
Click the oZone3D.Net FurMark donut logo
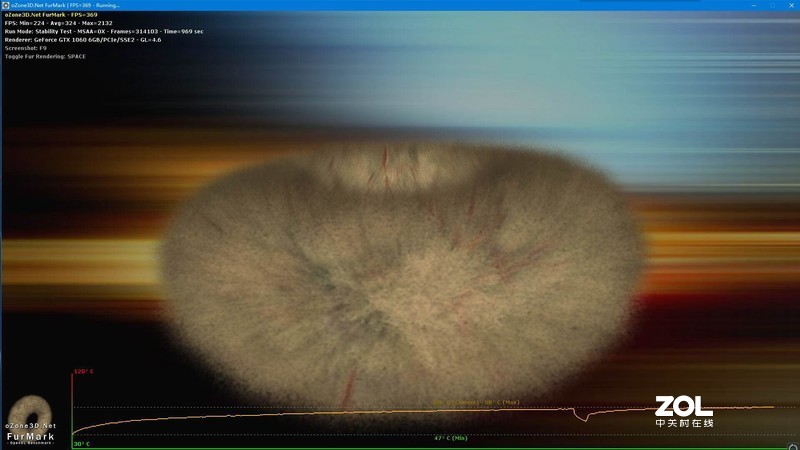coord(30,419)
